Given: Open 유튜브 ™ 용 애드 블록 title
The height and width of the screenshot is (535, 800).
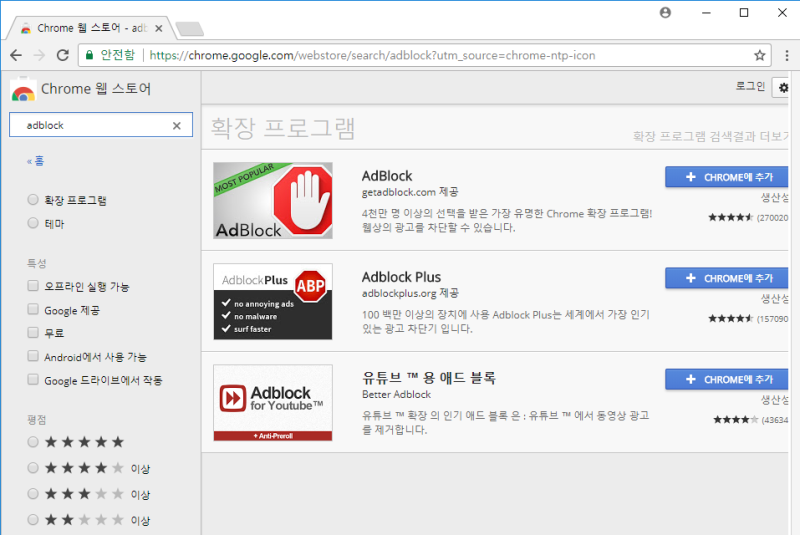Looking at the screenshot, I should 429,378.
